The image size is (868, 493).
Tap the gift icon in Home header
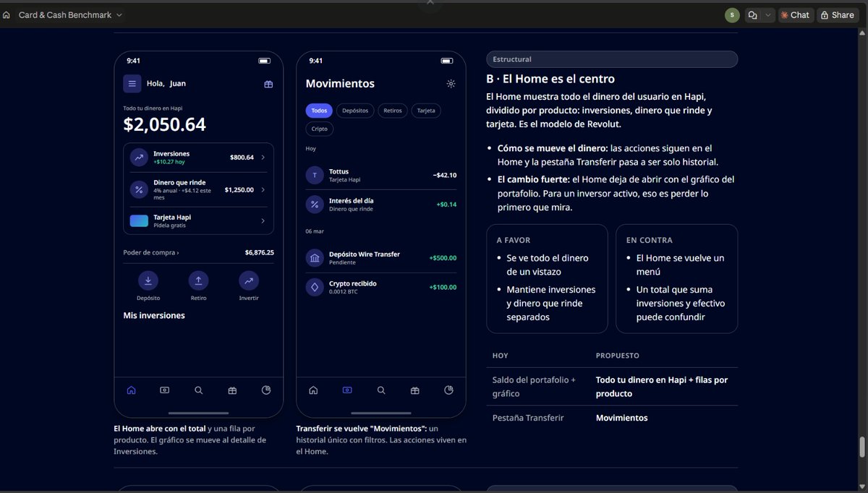[268, 84]
